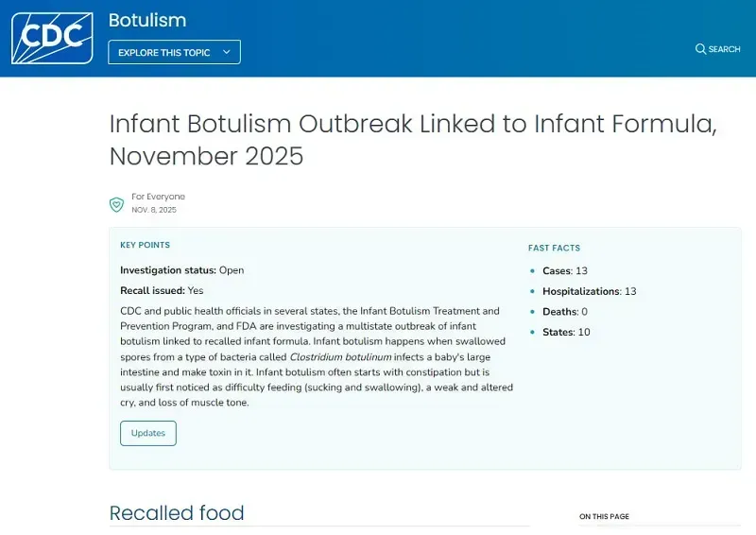Click the On This Page sidebar heading

pyautogui.click(x=604, y=517)
